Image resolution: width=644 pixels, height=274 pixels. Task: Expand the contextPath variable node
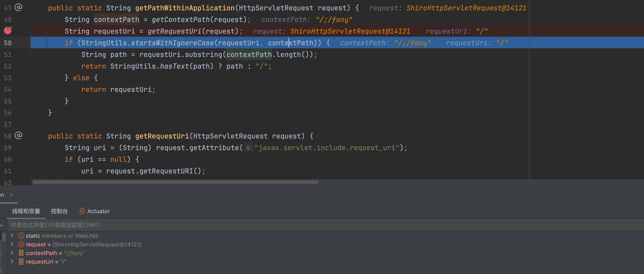(12, 253)
